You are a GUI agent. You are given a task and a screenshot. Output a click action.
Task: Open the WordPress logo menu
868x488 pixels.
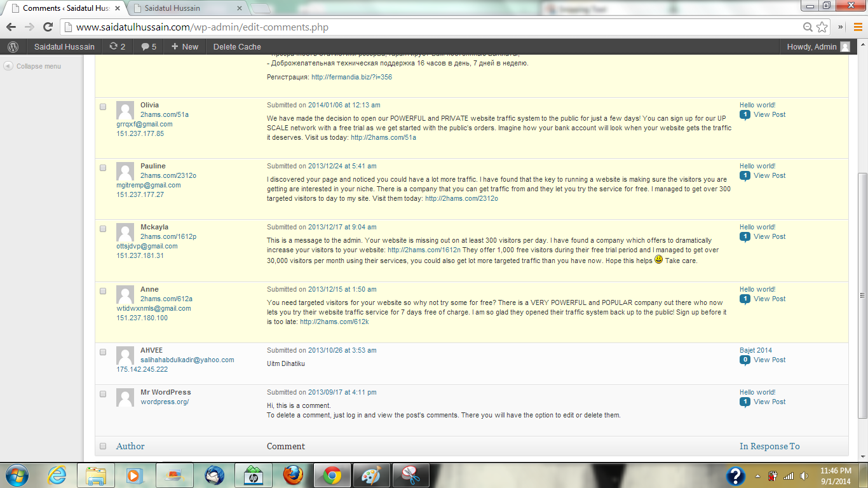(x=13, y=46)
